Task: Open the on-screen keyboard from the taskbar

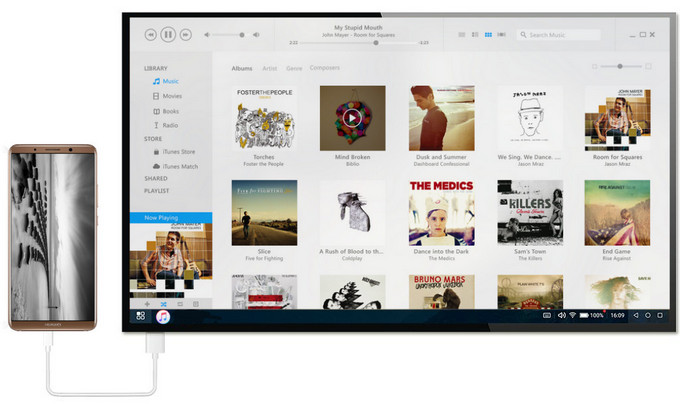Action: [x=545, y=315]
